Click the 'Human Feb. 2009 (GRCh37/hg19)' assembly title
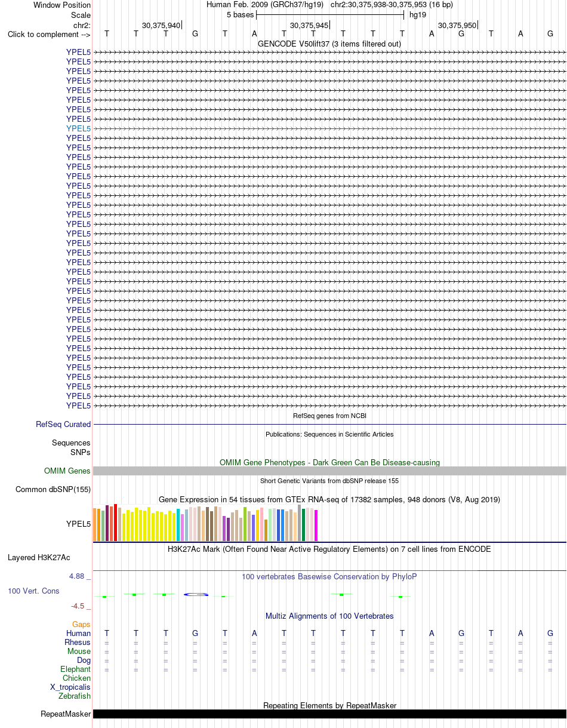 265,5
